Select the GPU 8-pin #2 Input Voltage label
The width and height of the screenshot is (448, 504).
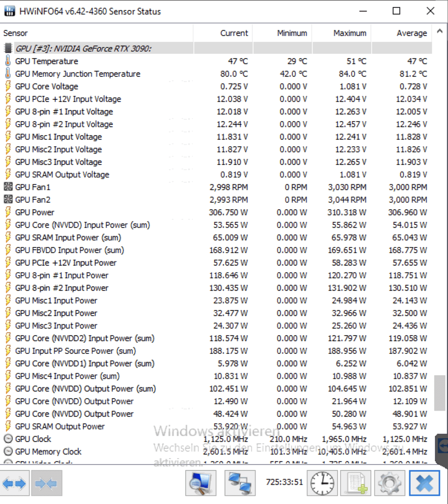pos(64,124)
